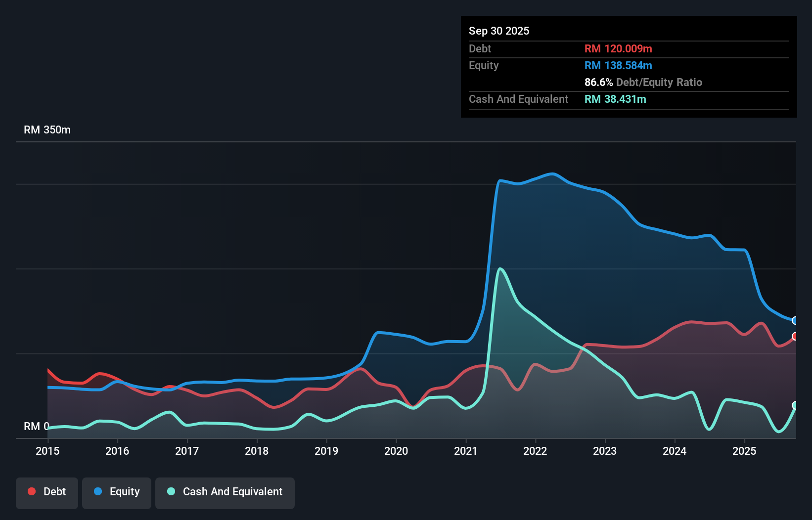Select the teal Cash endpoint marker on chart
Image resolution: width=812 pixels, height=520 pixels.
click(795, 406)
